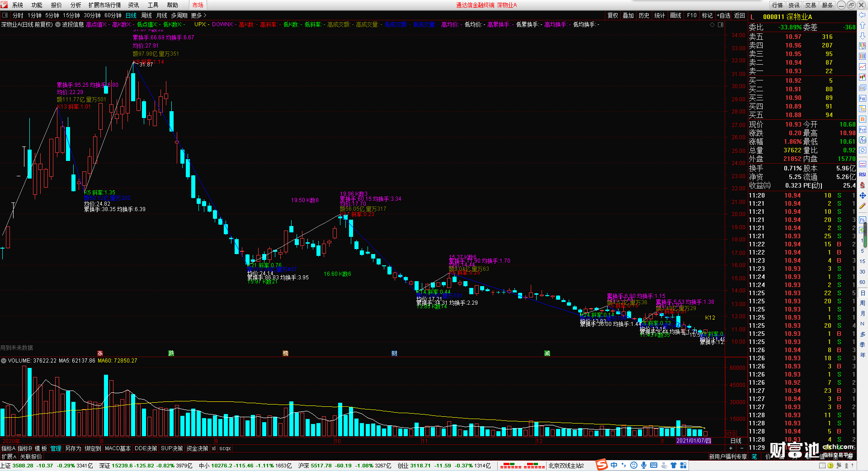868x471 pixels.
Task: Click the F5 icon in right sidebar
Action: [862, 220]
